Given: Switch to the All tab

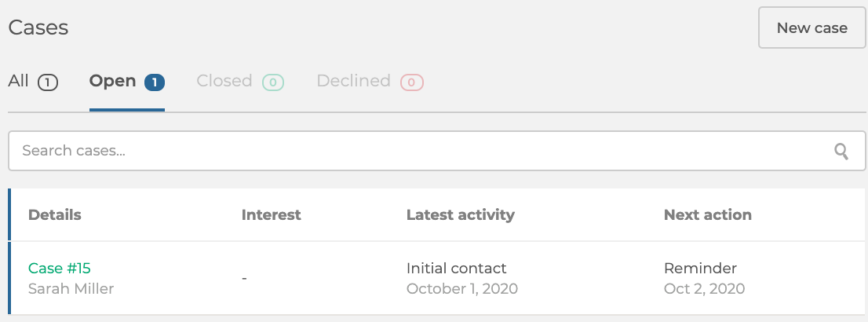Looking at the screenshot, I should click(x=33, y=82).
